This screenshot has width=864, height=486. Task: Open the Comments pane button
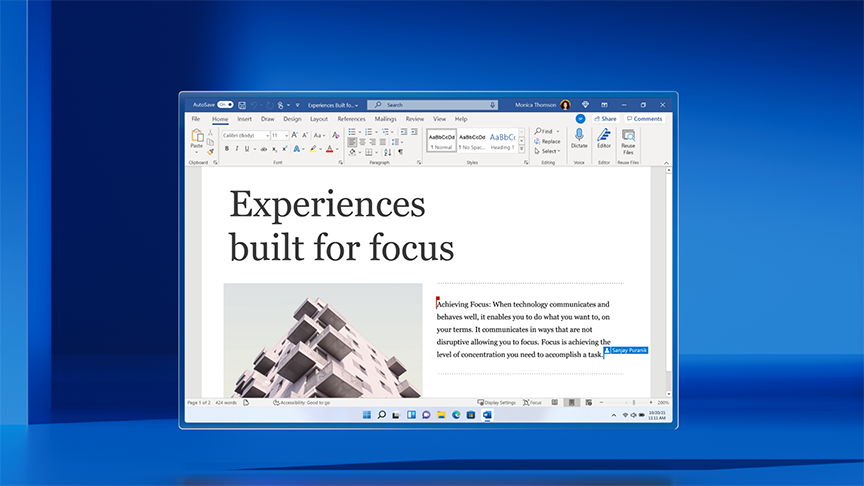643,119
